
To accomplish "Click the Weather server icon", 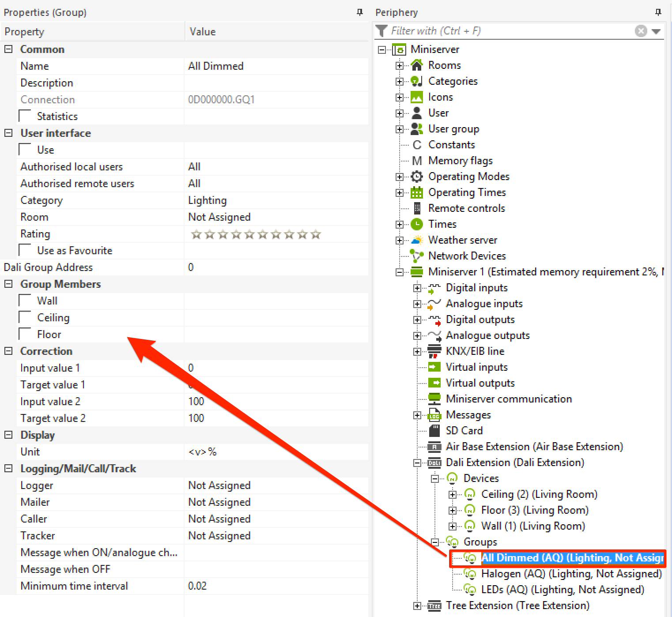I will 416,240.
